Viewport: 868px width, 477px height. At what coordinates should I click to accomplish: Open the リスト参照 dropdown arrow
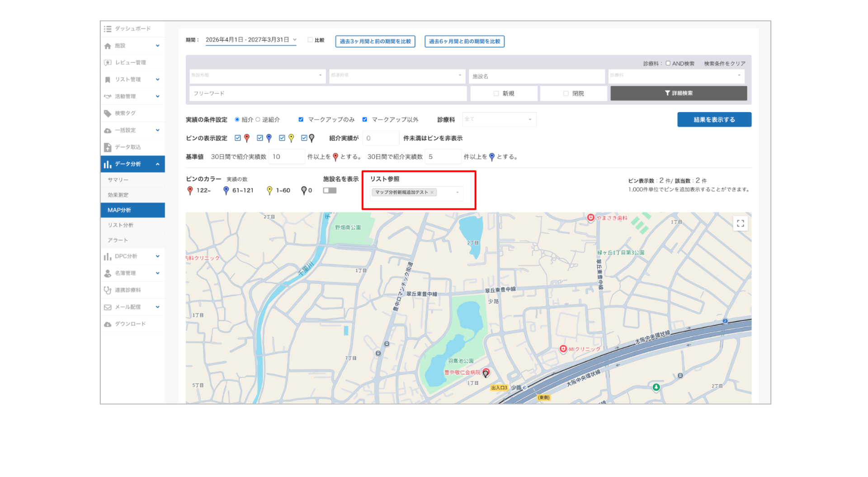click(x=457, y=193)
